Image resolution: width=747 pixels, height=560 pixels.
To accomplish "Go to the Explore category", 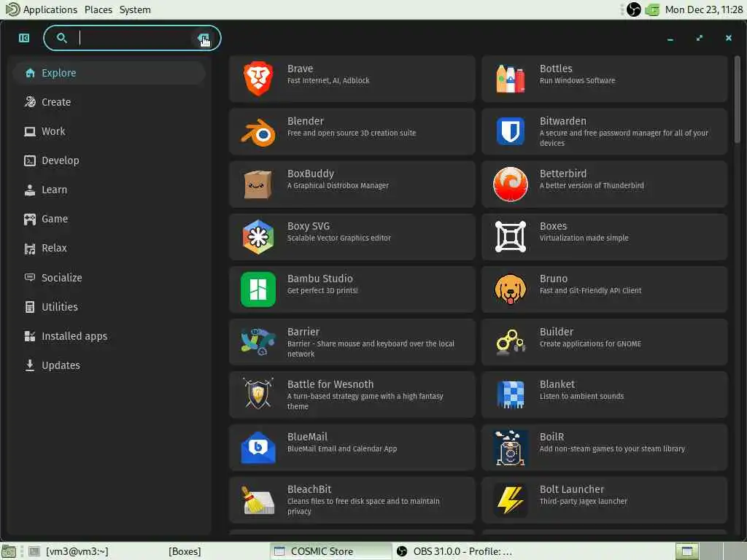I will pos(109,73).
